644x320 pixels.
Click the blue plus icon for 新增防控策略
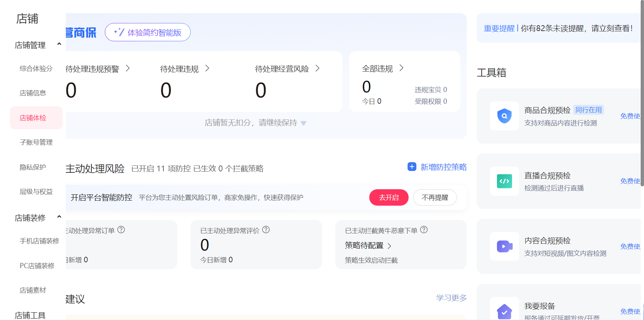click(412, 167)
